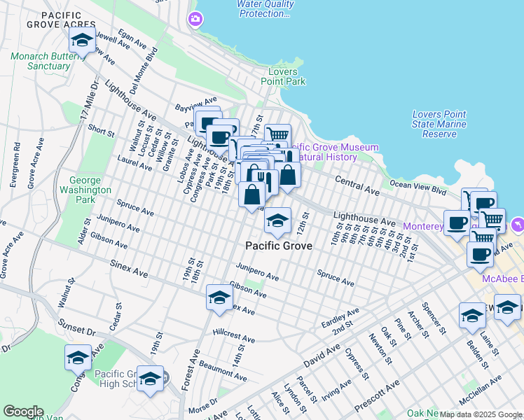
Task: Open the school marker above Laine St
Action: coord(507,309)
